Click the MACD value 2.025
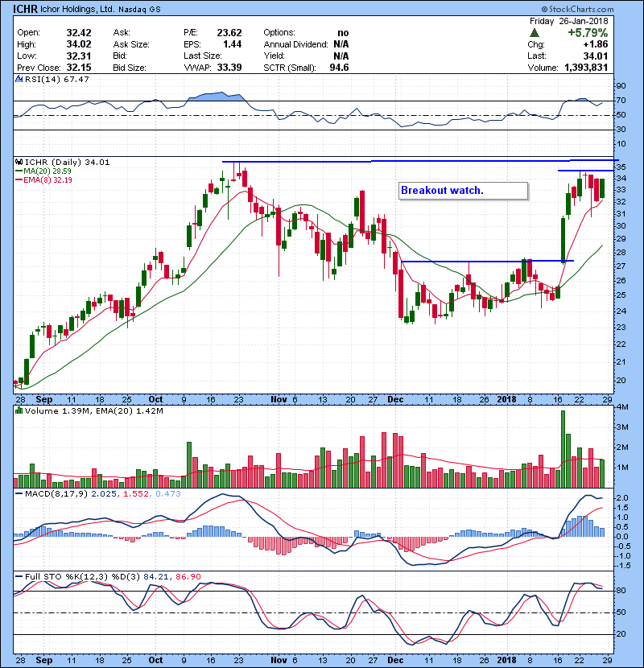644x668 pixels. click(104, 494)
